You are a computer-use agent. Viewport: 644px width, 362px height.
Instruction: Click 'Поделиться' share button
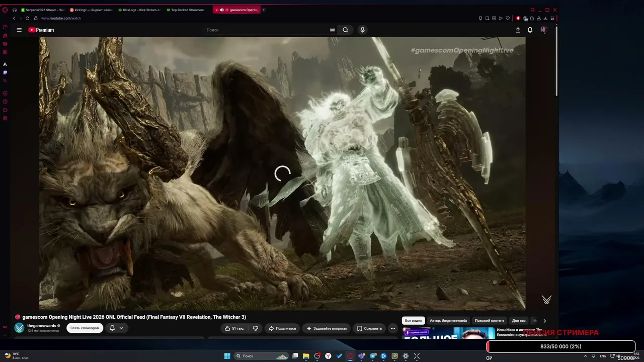[282, 328]
